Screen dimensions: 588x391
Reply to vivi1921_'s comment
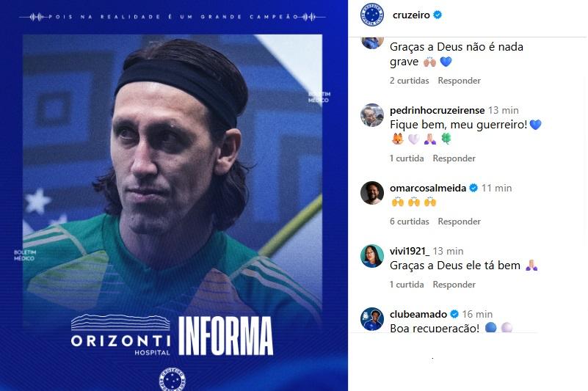[454, 285]
